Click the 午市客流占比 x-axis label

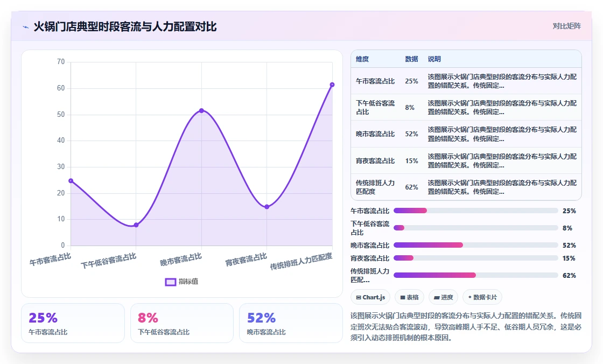pos(51,260)
